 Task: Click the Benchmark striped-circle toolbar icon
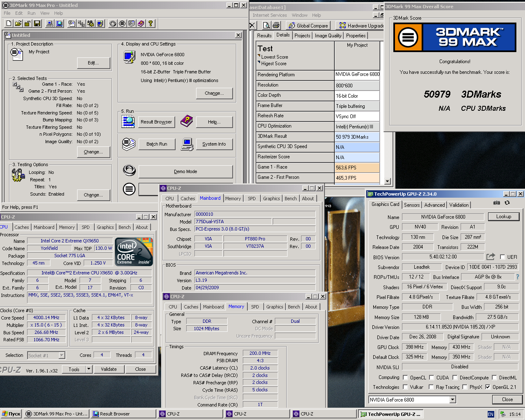[x=122, y=23]
